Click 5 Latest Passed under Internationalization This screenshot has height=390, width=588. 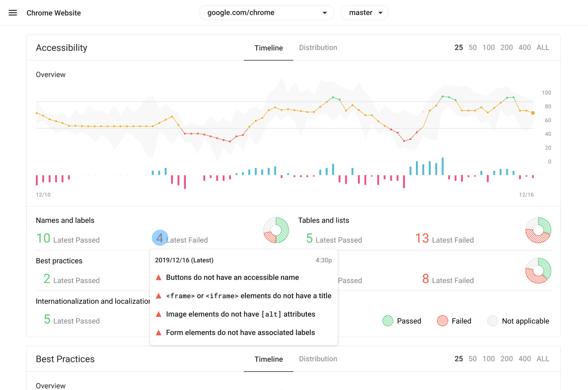point(71,320)
